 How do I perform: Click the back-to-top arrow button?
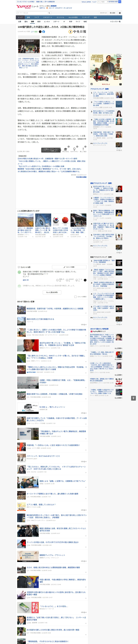[133, 398]
